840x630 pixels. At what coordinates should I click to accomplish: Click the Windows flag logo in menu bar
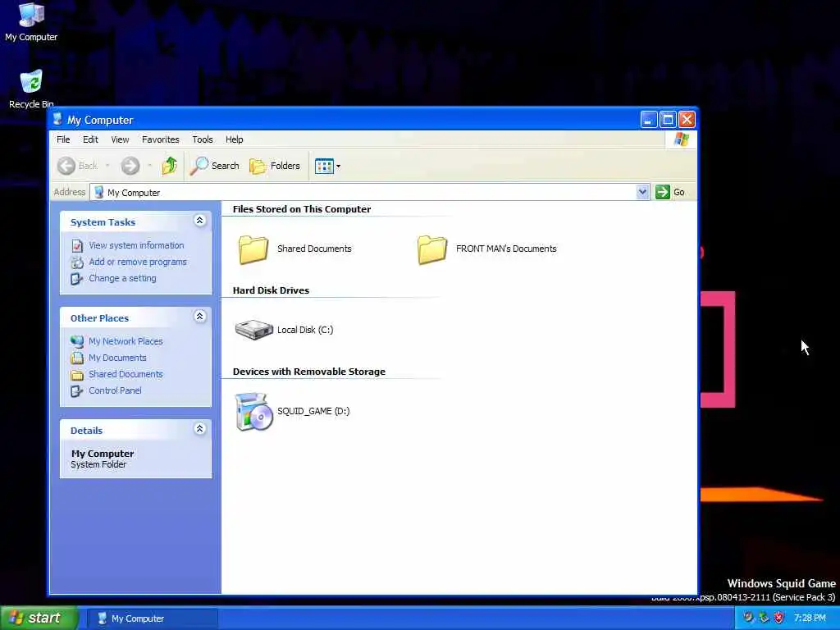click(x=682, y=139)
